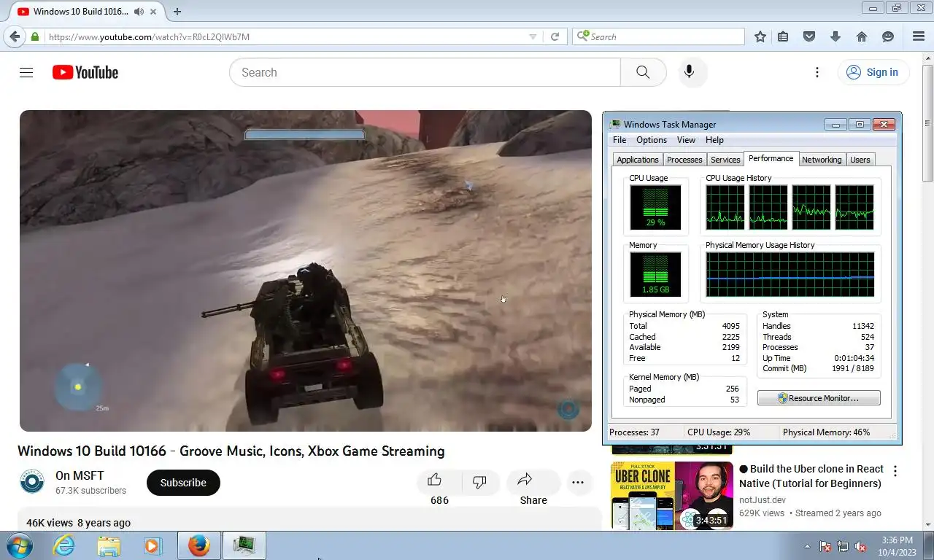Switch to Services tab
Viewport: 934px width, 560px height.
pyautogui.click(x=725, y=160)
